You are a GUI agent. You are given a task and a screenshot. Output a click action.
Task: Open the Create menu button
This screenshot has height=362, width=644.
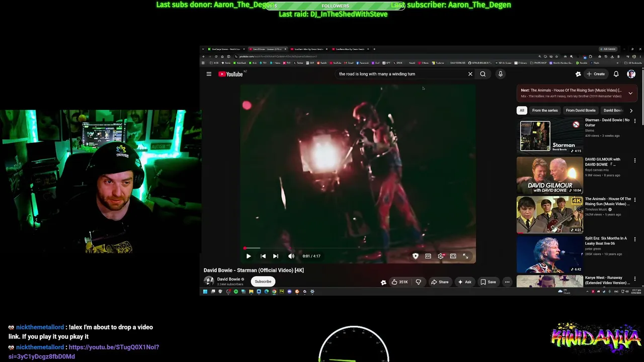pos(596,74)
